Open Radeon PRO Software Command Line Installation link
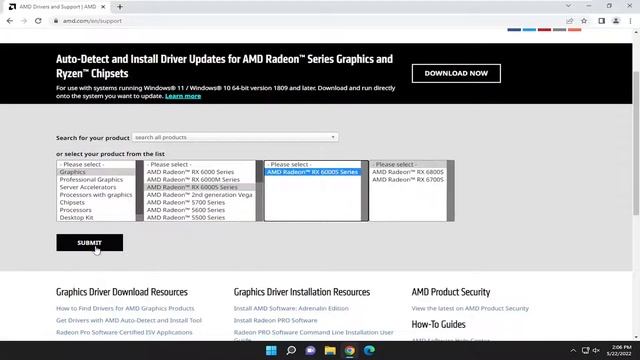Image resolution: width=640 pixels, height=360 pixels. tap(313, 335)
